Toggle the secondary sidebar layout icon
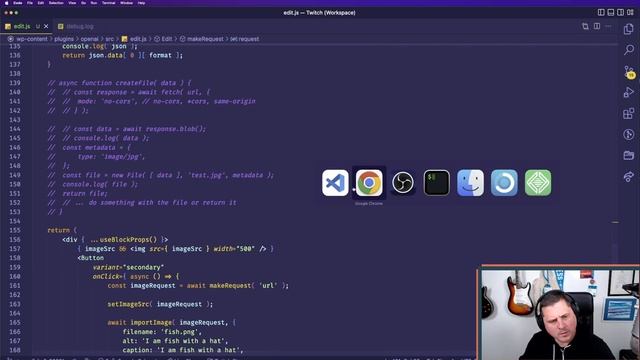640x360 pixels. click(x=620, y=13)
